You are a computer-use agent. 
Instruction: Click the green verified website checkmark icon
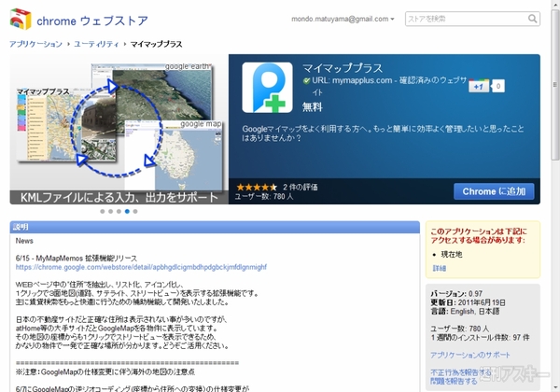point(306,80)
